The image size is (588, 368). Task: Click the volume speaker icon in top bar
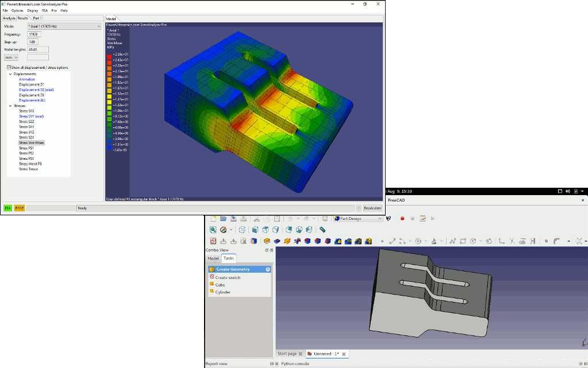pos(568,191)
